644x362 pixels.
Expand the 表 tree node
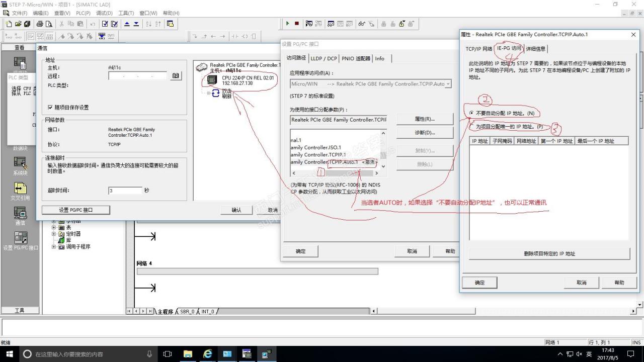point(54,228)
